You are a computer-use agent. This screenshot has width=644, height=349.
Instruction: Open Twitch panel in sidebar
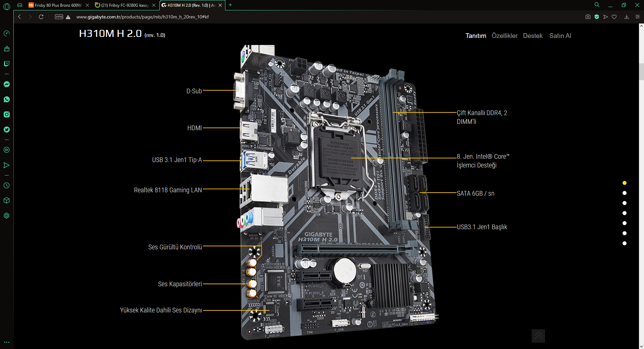pyautogui.click(x=7, y=64)
